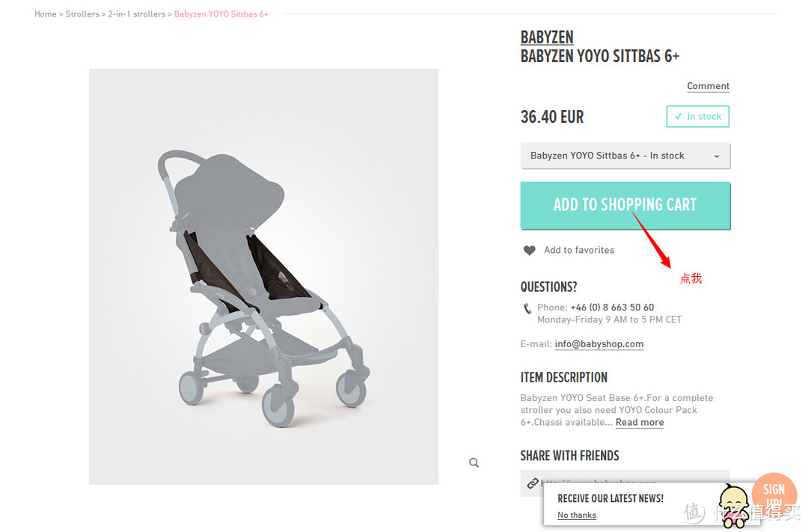
Task: Click the chain link icon under Share
Action: tap(532, 483)
